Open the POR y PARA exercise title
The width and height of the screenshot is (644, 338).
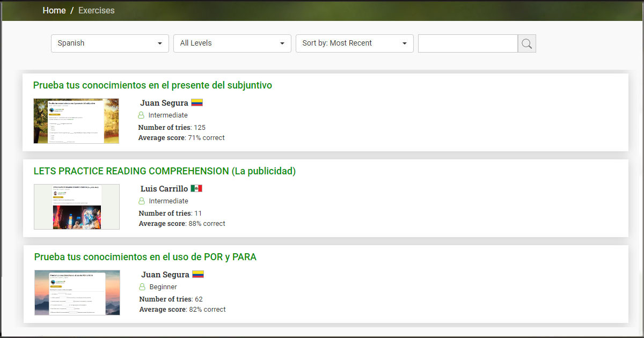pos(145,257)
